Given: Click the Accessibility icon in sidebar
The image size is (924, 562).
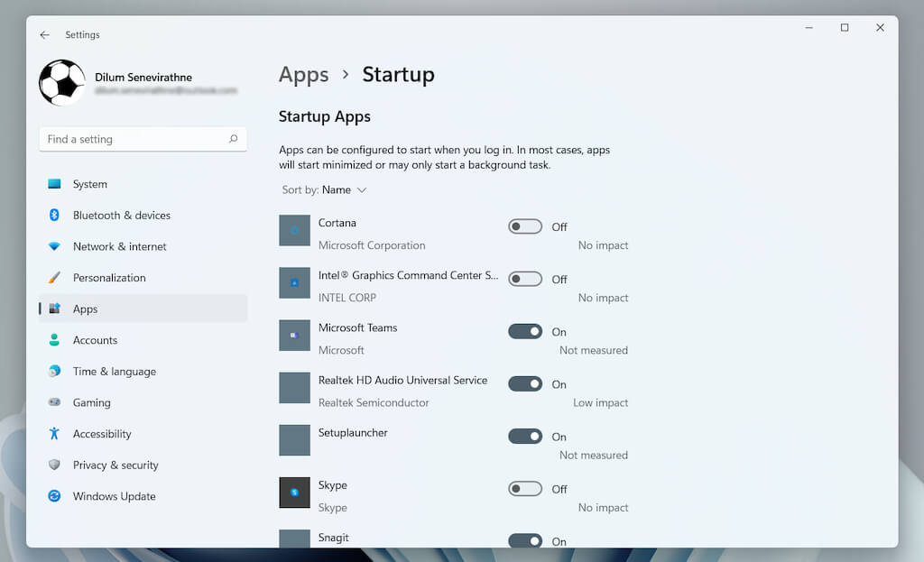Looking at the screenshot, I should 54,434.
